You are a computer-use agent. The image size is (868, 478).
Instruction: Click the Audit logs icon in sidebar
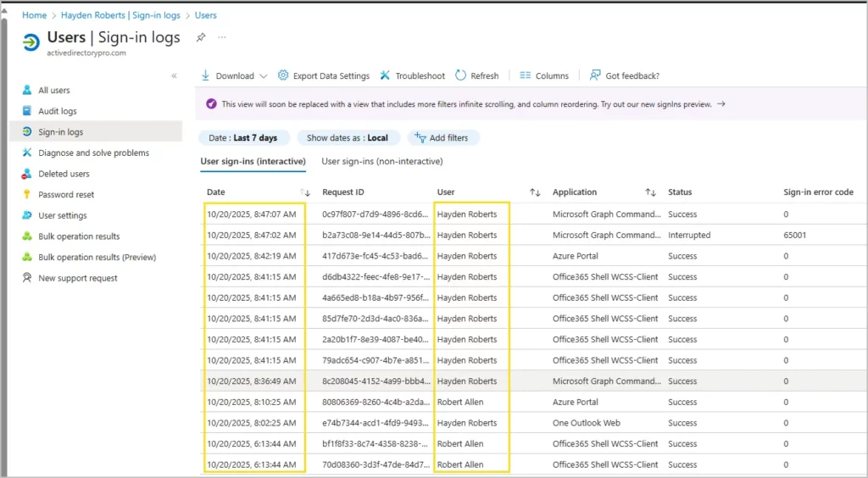point(26,111)
